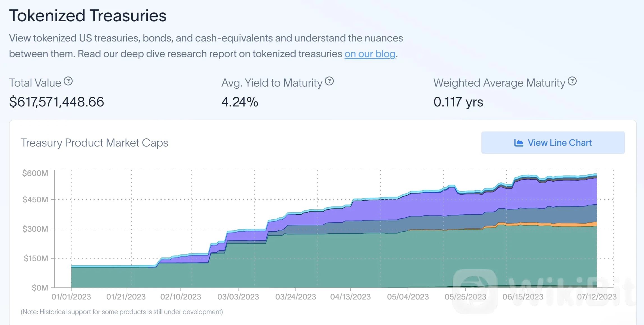Click the Tokenized Treasuries heading
Viewport: 644px width, 325px height.
click(x=88, y=16)
